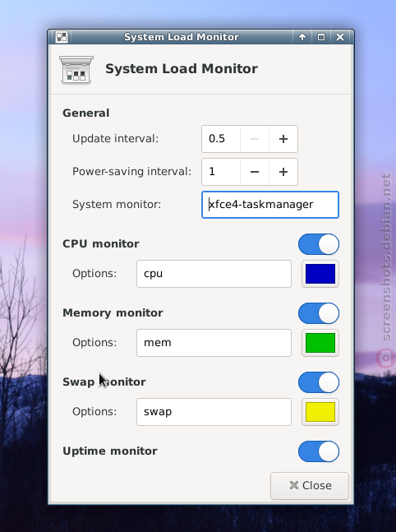This screenshot has width=396, height=532.
Task: Decrease the Update interval with minus
Action: (x=255, y=139)
